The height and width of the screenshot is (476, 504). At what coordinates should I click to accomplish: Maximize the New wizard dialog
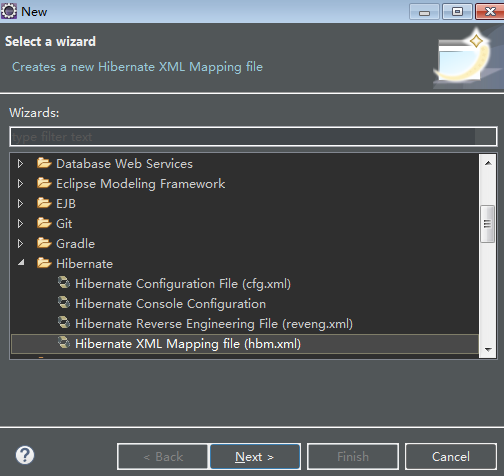click(457, 12)
